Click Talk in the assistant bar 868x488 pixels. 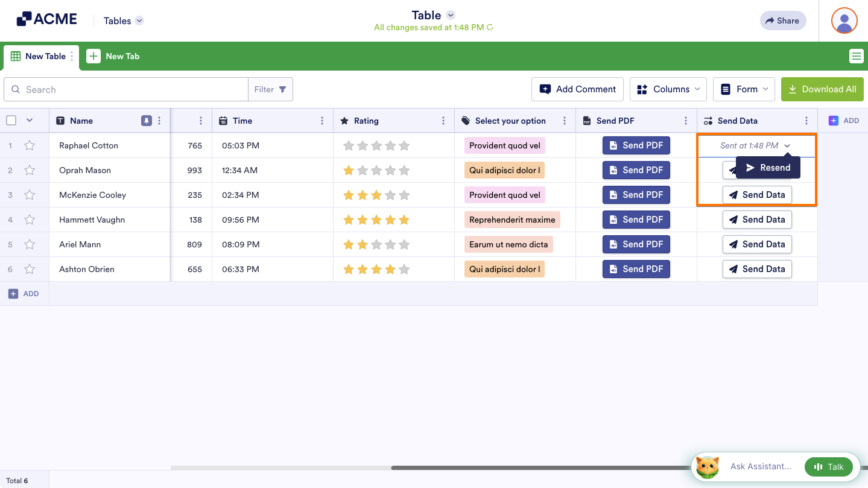click(x=829, y=467)
